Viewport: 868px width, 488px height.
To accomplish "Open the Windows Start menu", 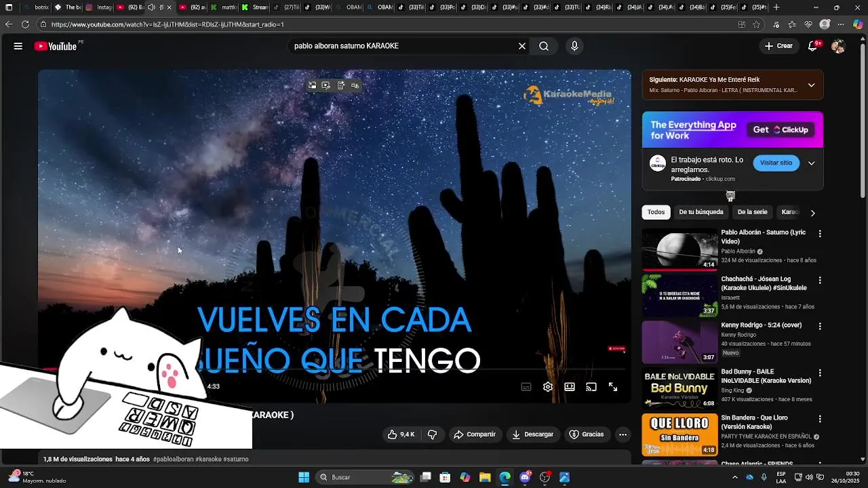I will click(x=304, y=477).
